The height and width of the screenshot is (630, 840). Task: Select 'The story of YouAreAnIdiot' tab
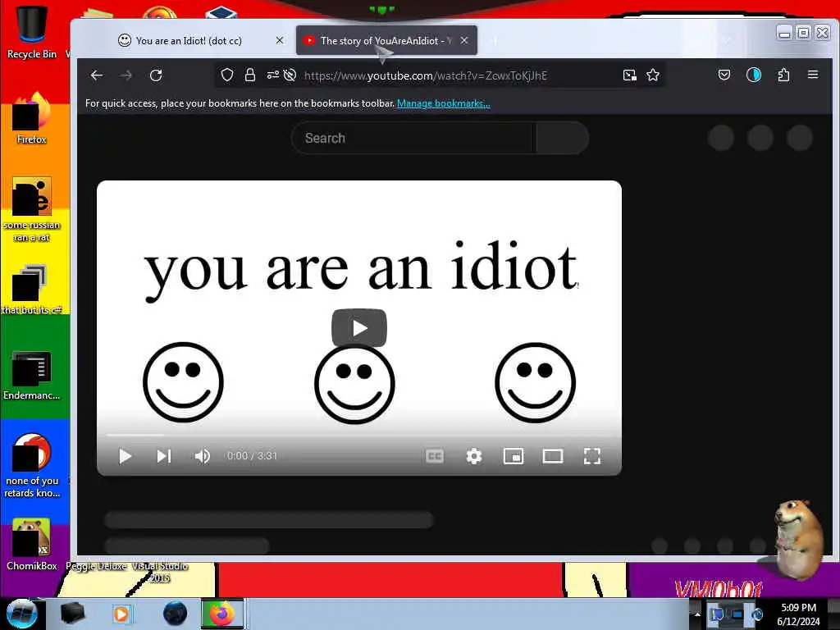pyautogui.click(x=386, y=41)
